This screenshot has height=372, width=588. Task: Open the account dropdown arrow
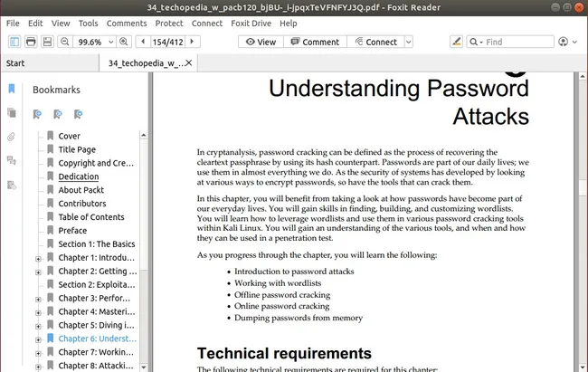coord(574,42)
